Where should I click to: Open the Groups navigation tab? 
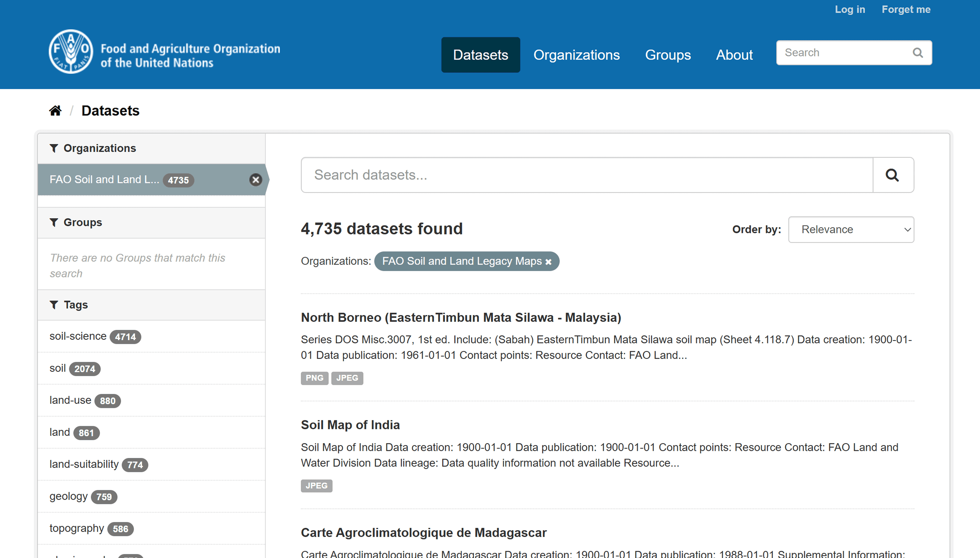click(668, 55)
